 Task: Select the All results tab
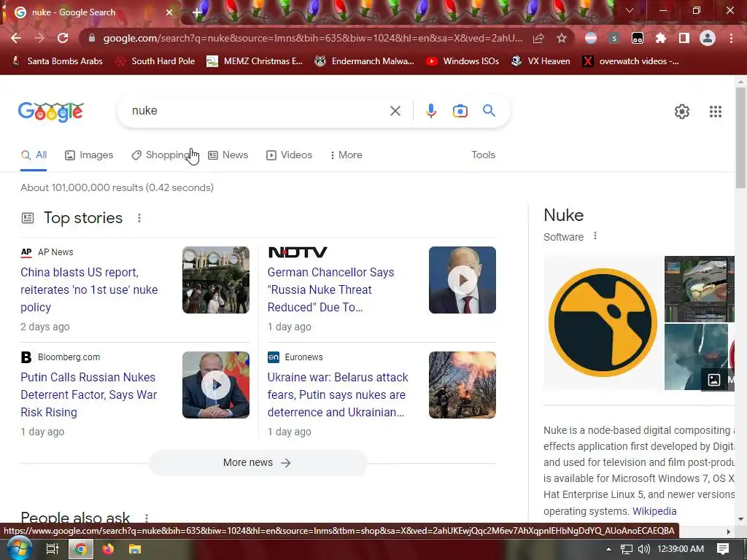point(34,155)
